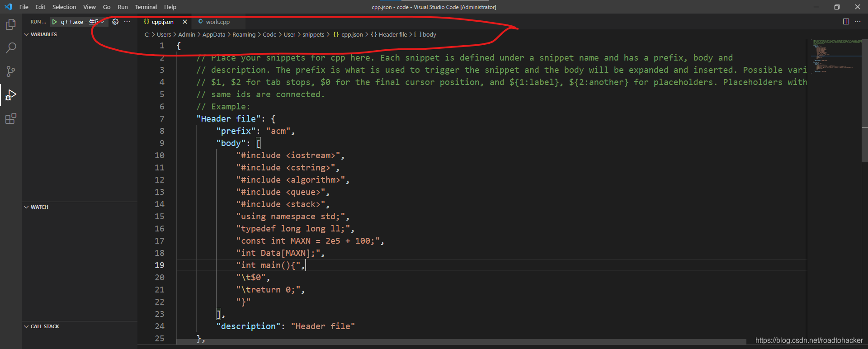Click line number 19 in gutter
The height and width of the screenshot is (349, 868).
pos(160,265)
